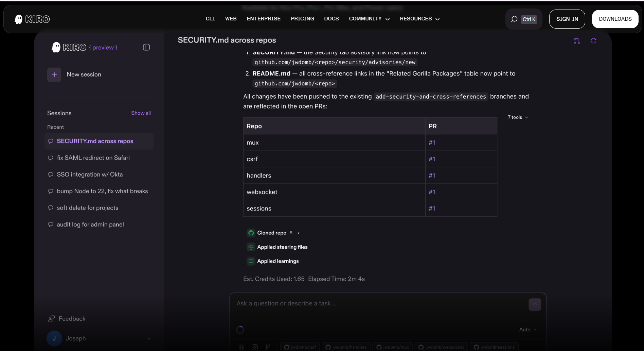644x351 pixels.
Task: Collapse the sidebar with the panel icon
Action: (x=146, y=47)
